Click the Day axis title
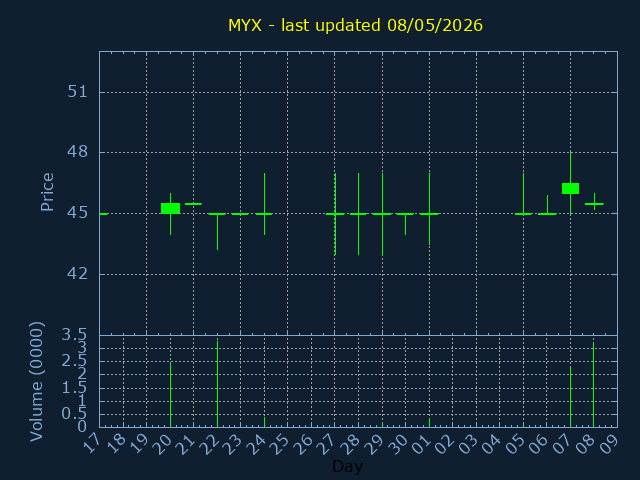Viewport: 640px width, 480px height. [347, 466]
